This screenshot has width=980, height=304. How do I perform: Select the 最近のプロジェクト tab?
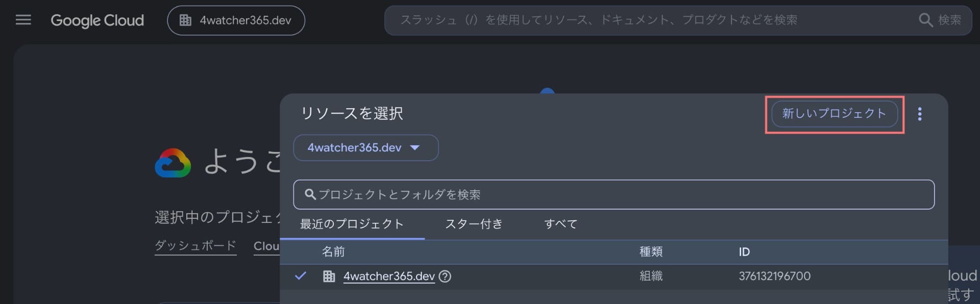coord(352,224)
